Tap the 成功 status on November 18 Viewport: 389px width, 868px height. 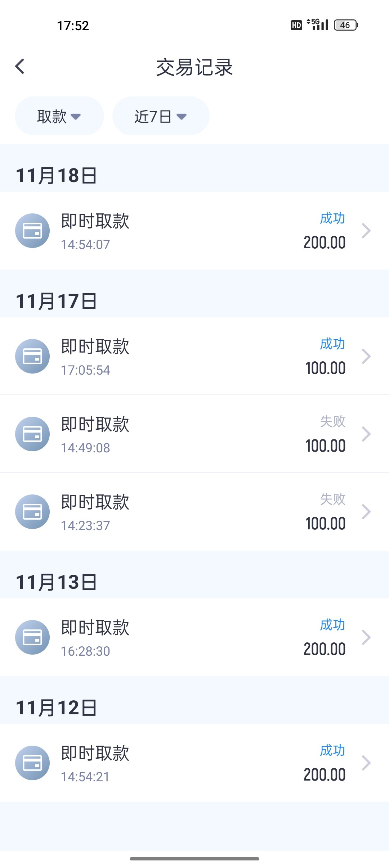click(332, 218)
